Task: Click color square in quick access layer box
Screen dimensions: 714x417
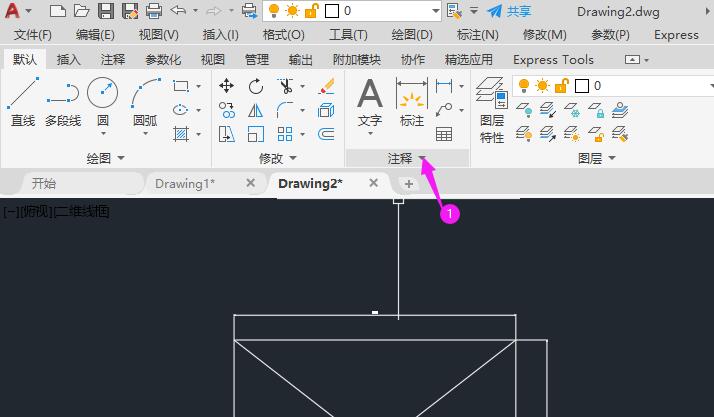Action: point(332,11)
